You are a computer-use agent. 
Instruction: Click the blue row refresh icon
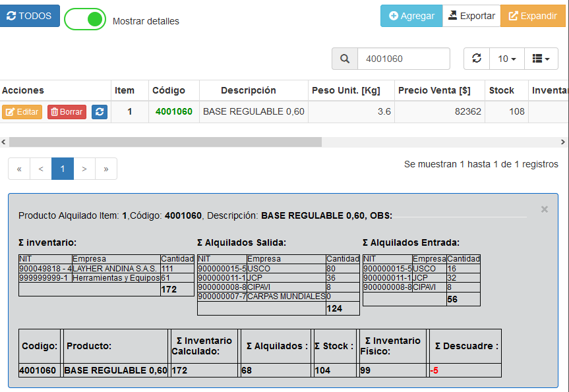99,112
